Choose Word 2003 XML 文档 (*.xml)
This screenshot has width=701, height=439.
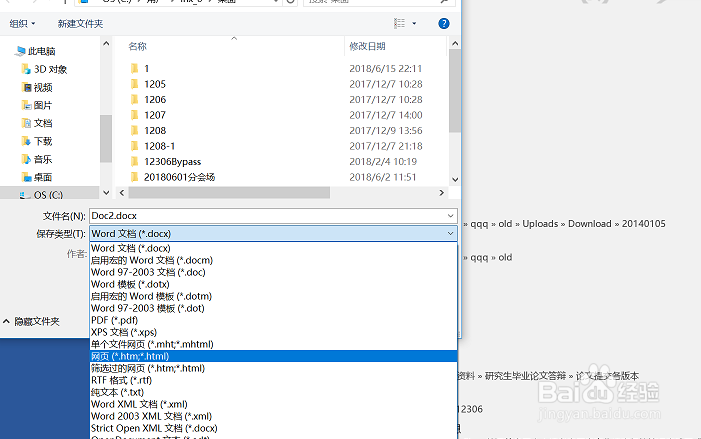[x=273, y=417]
